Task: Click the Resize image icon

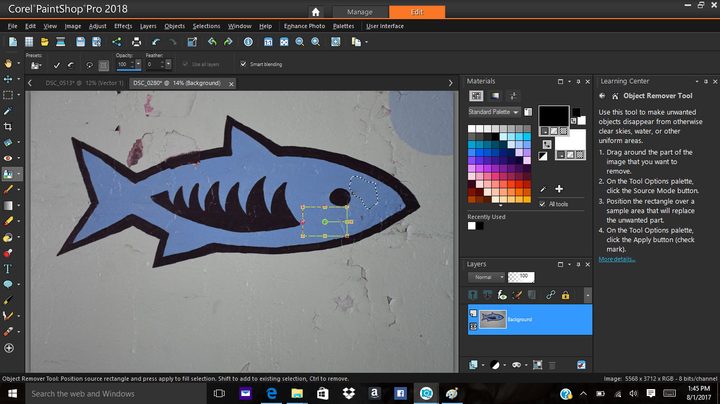Action: tap(192, 42)
